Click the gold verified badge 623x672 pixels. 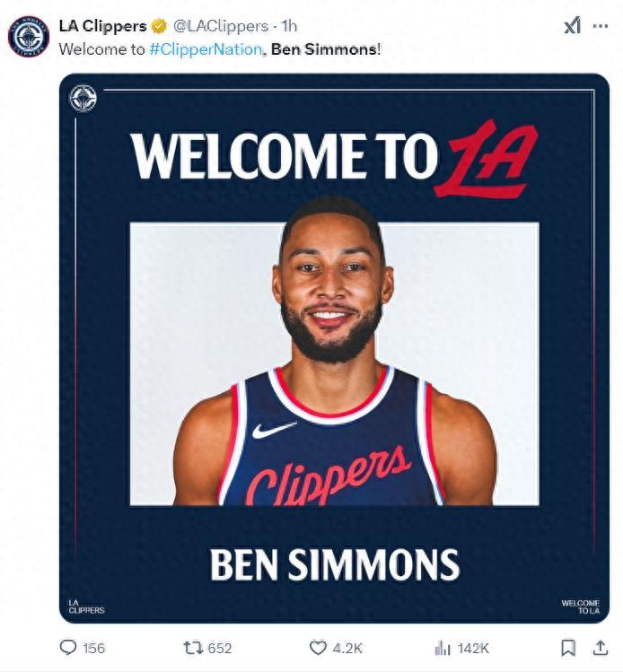160,26
